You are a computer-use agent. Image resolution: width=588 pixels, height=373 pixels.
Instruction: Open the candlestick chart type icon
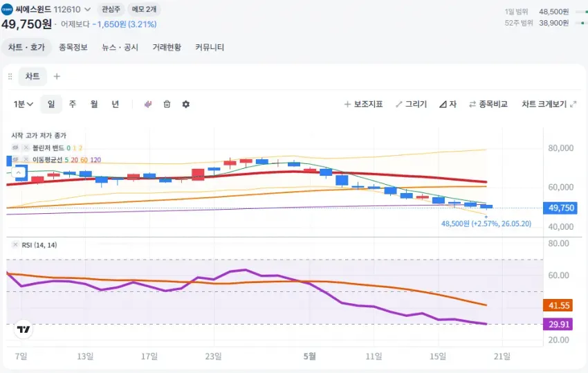point(148,104)
